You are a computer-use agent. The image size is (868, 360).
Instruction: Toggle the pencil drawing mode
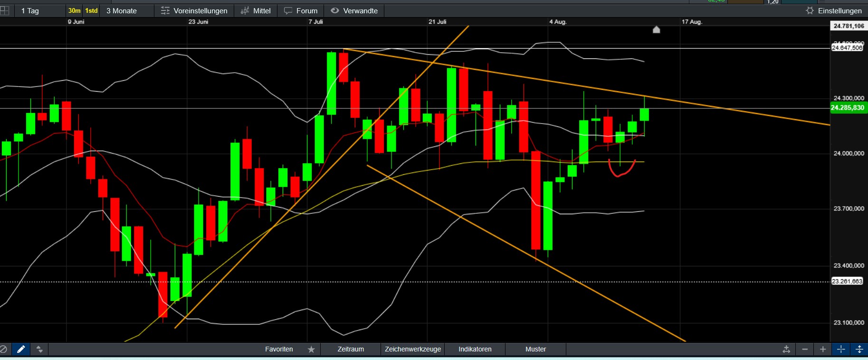click(x=21, y=349)
